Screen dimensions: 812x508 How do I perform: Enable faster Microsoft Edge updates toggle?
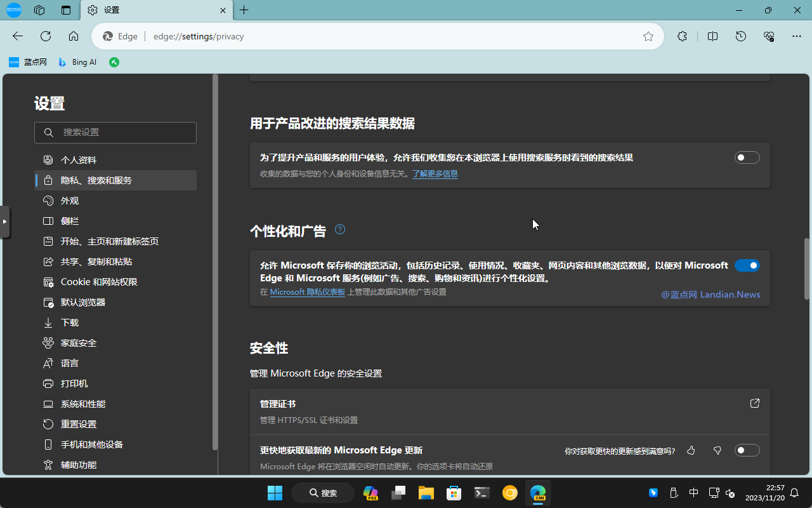747,450
